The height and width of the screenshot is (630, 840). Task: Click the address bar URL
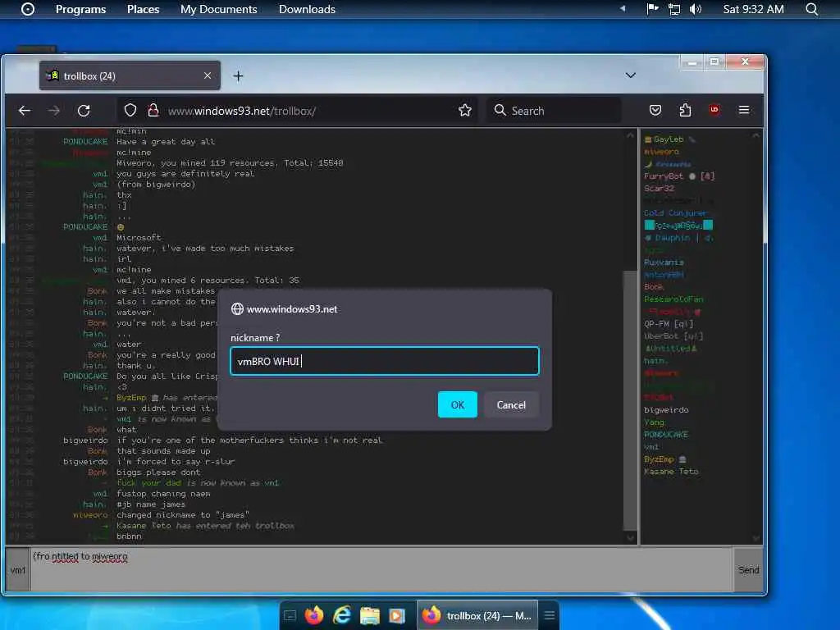pos(242,111)
